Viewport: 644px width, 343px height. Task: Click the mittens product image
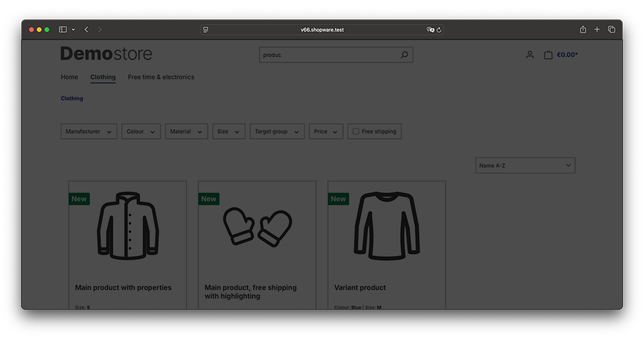(257, 226)
